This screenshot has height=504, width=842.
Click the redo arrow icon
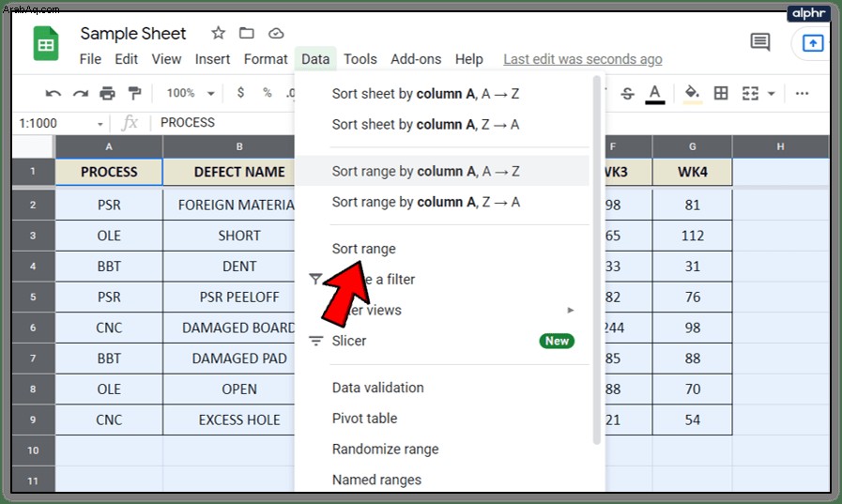pyautogui.click(x=81, y=94)
